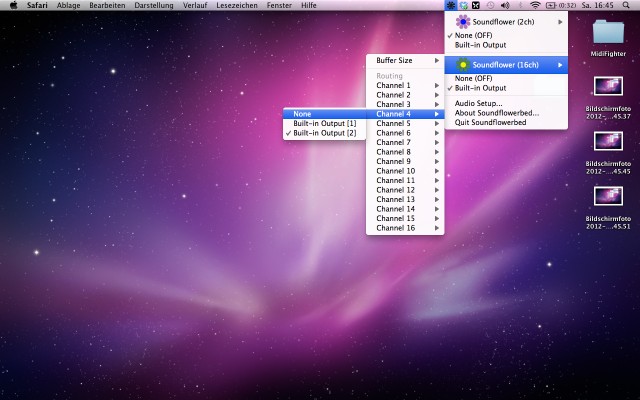640x400 pixels.
Task: Open the Hilfe menu
Action: [x=309, y=5]
